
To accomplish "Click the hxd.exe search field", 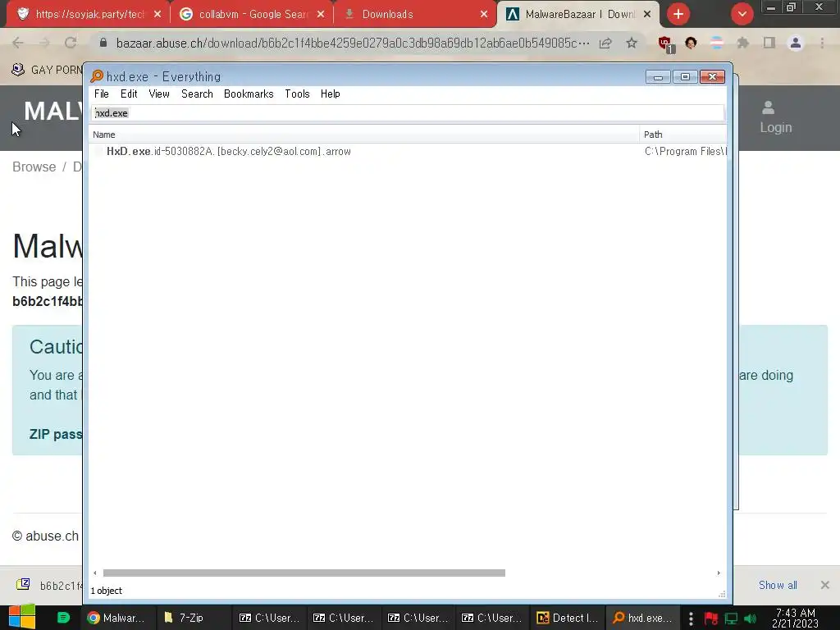I will (407, 113).
